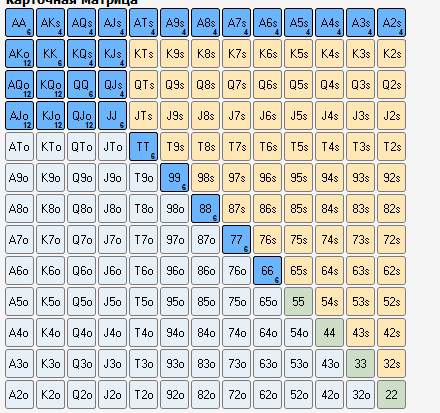Select the K2s cell

coord(391,54)
